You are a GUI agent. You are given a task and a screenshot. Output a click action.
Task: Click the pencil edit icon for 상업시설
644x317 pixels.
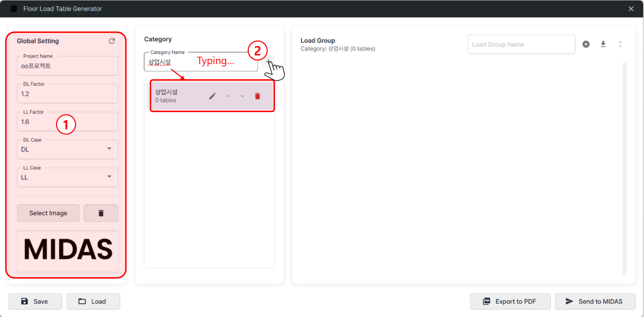click(212, 96)
